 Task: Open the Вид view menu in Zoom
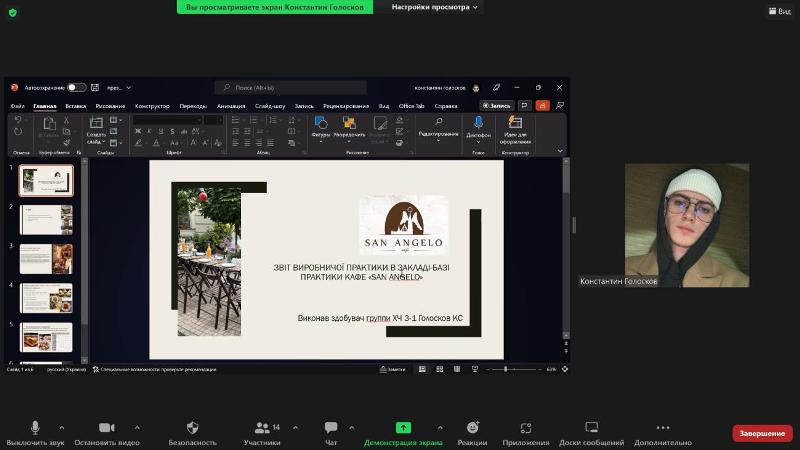(x=780, y=11)
